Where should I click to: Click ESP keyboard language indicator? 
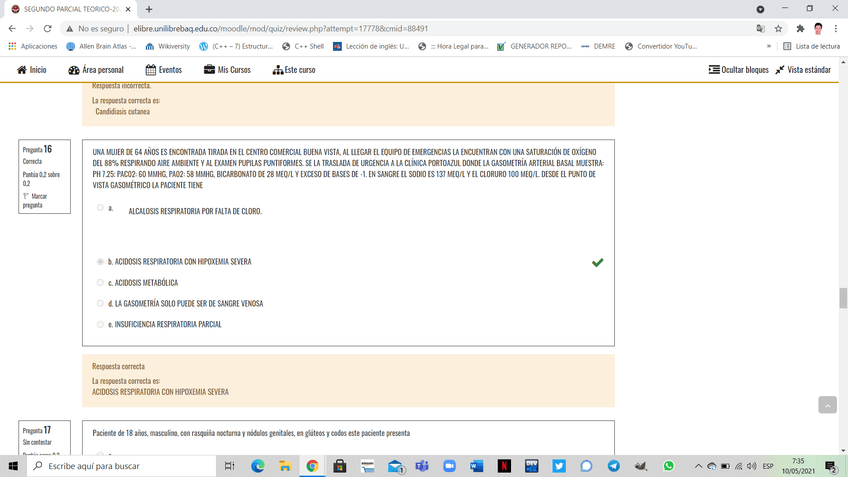(768, 466)
